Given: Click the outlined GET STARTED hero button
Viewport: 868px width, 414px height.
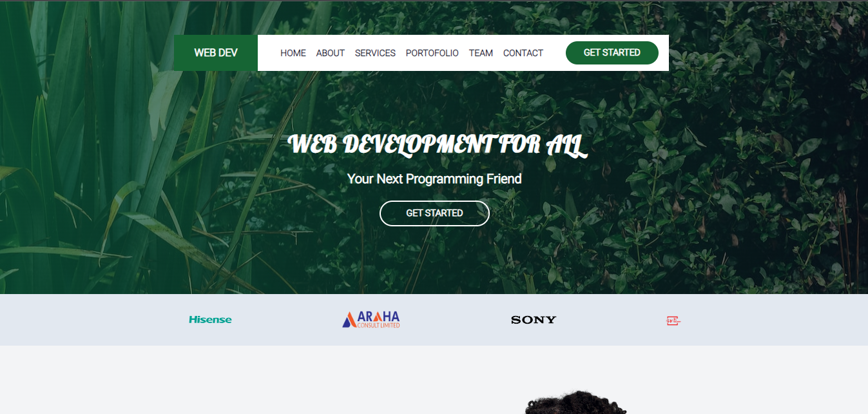Looking at the screenshot, I should pos(434,213).
